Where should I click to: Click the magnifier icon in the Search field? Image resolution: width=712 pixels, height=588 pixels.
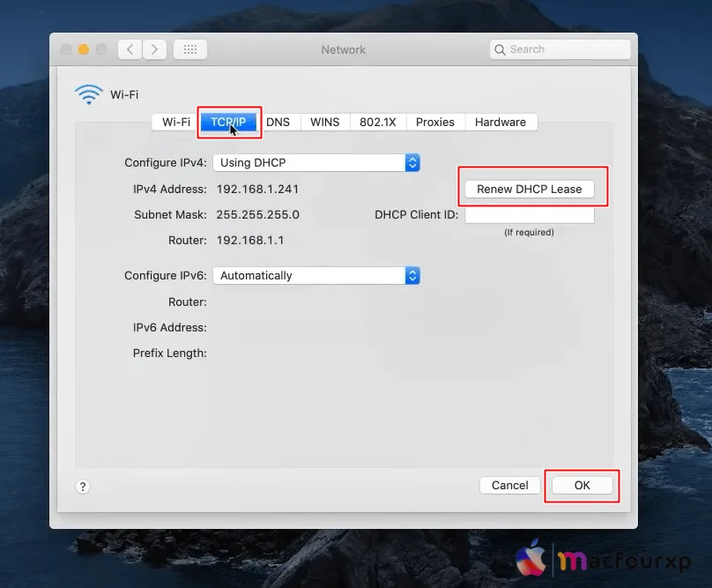tap(500, 49)
